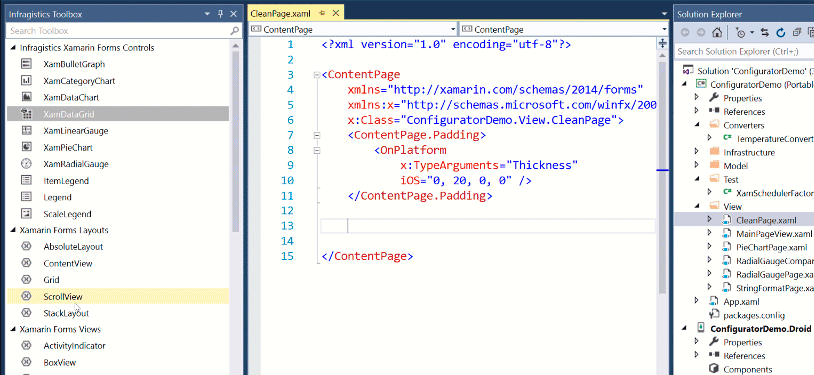814x375 pixels.
Task: Fold the ContentPage element in editor
Action: [317, 75]
